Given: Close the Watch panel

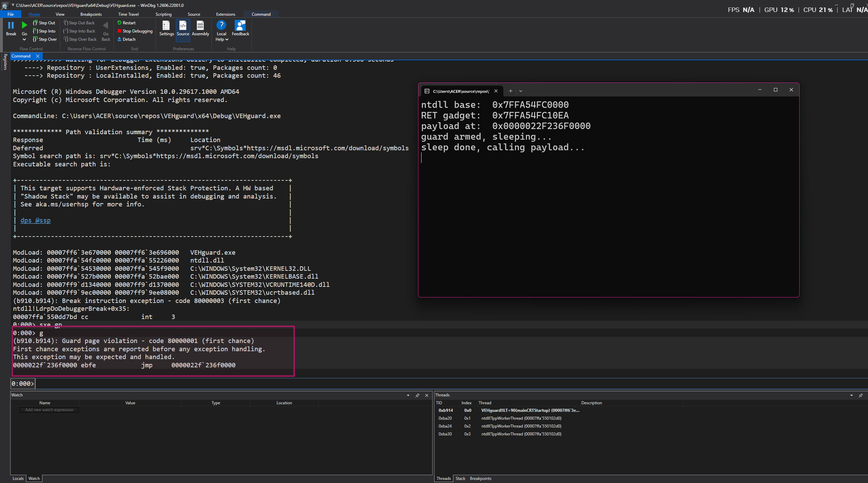Looking at the screenshot, I should point(427,395).
